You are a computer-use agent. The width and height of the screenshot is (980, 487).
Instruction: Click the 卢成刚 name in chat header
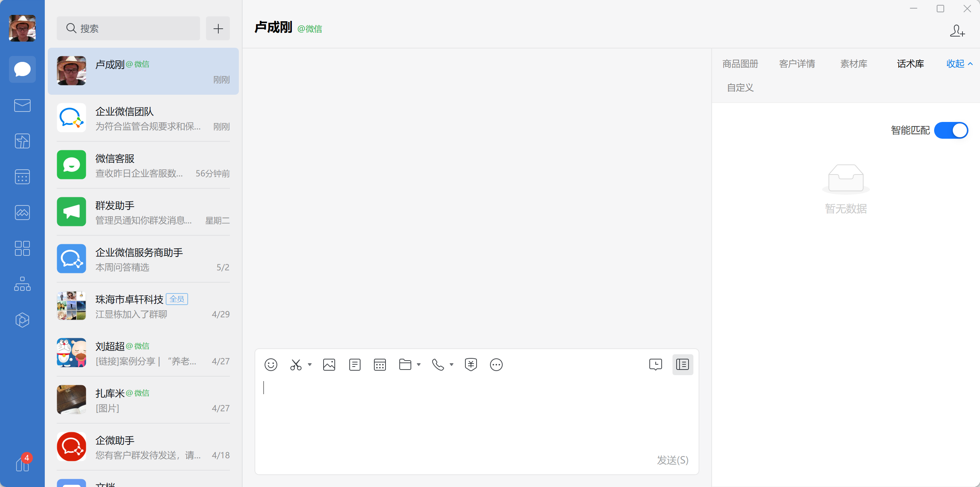tap(273, 28)
